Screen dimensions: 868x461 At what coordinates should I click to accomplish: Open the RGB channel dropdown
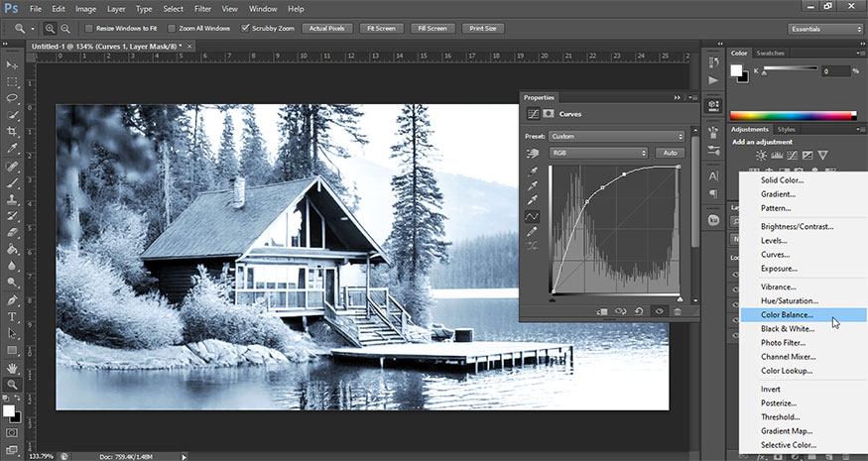coord(598,153)
